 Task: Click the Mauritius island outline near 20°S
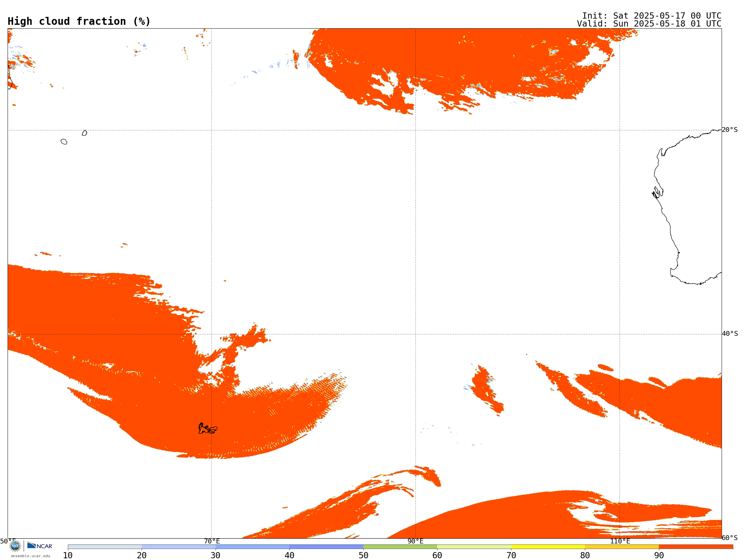[84, 133]
